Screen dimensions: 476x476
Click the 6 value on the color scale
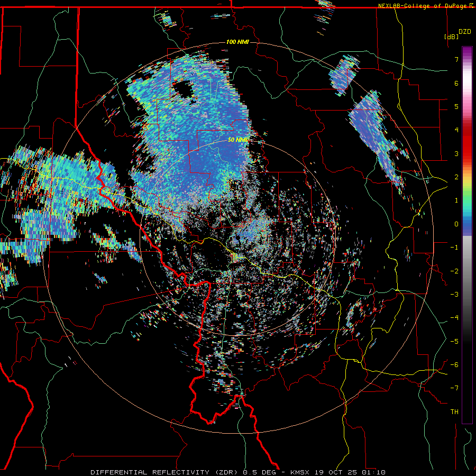pyautogui.click(x=456, y=83)
